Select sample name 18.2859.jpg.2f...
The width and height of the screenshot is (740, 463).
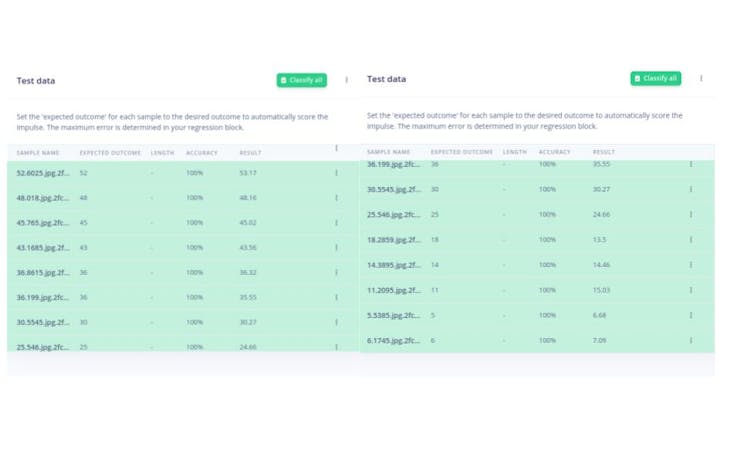tap(394, 240)
